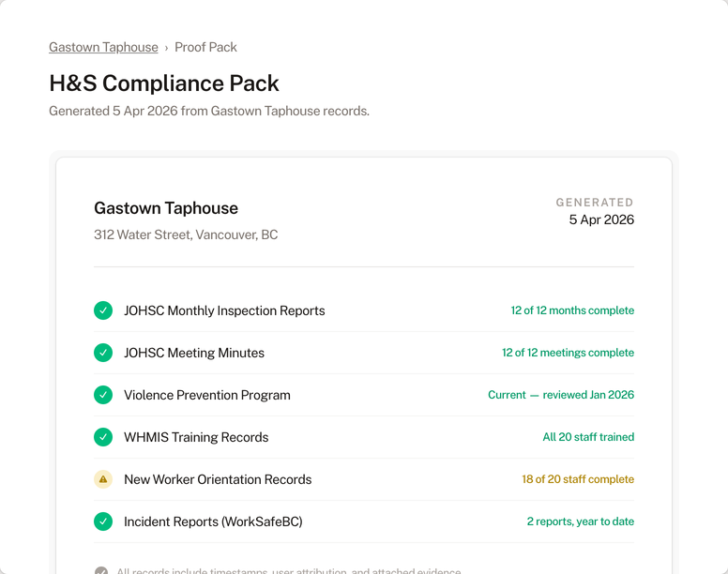Click the Violence Prevention Program check icon
Viewport: 728px width, 574px height.
click(x=103, y=395)
